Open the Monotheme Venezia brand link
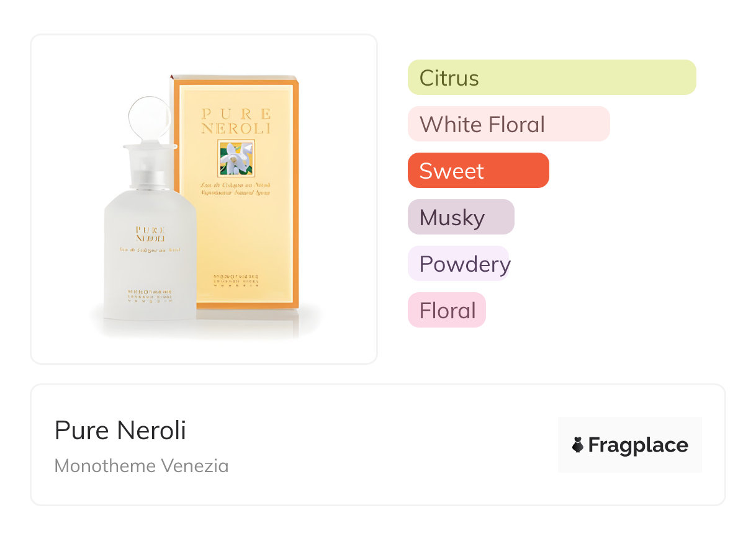The width and height of the screenshot is (756, 536). [142, 465]
